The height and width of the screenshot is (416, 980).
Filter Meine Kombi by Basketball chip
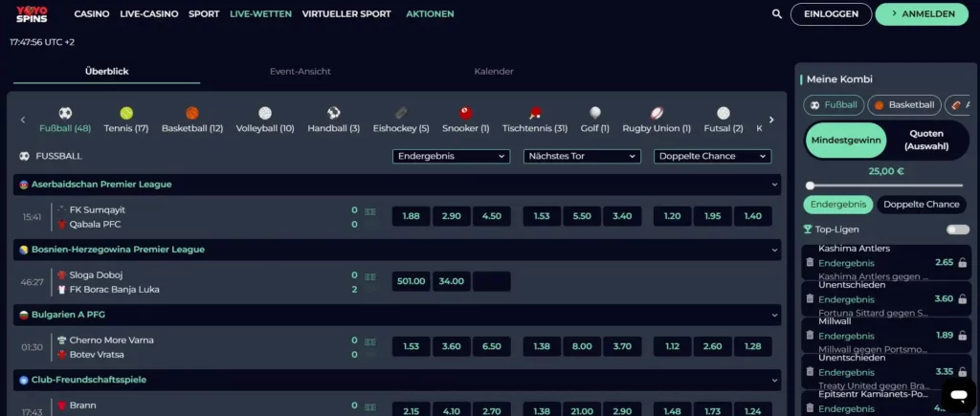pos(904,105)
